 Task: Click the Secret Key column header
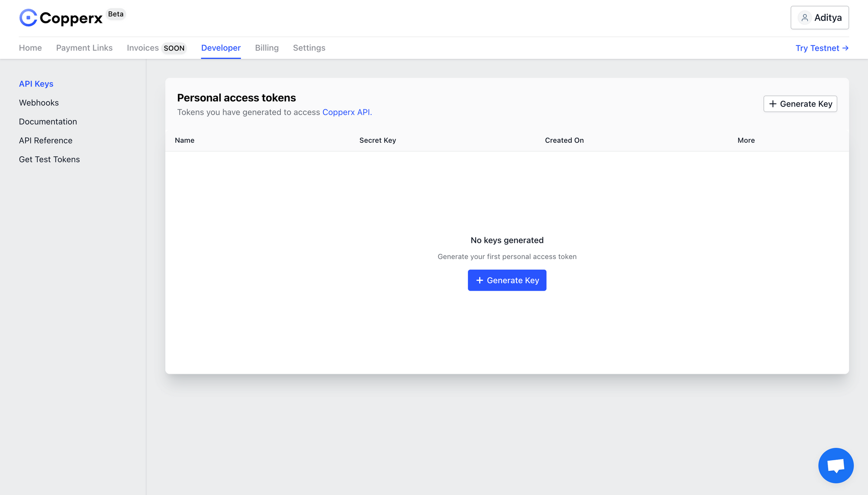378,140
